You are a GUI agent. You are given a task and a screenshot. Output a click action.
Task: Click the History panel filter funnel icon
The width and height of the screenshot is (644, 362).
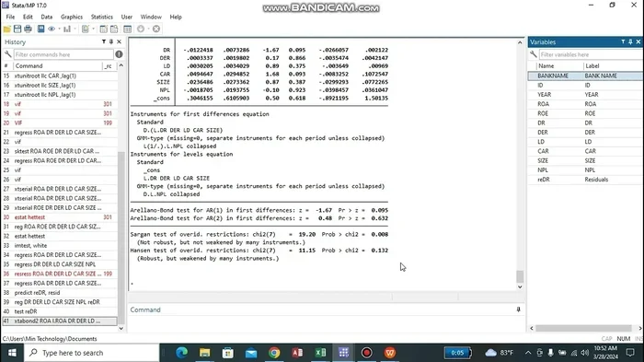click(103, 41)
